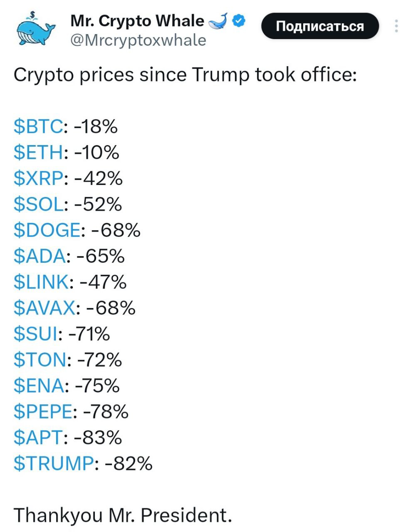Open the $AVAX cashtag
Image resolution: width=418 pixels, height=532 pixels.
coord(45,308)
